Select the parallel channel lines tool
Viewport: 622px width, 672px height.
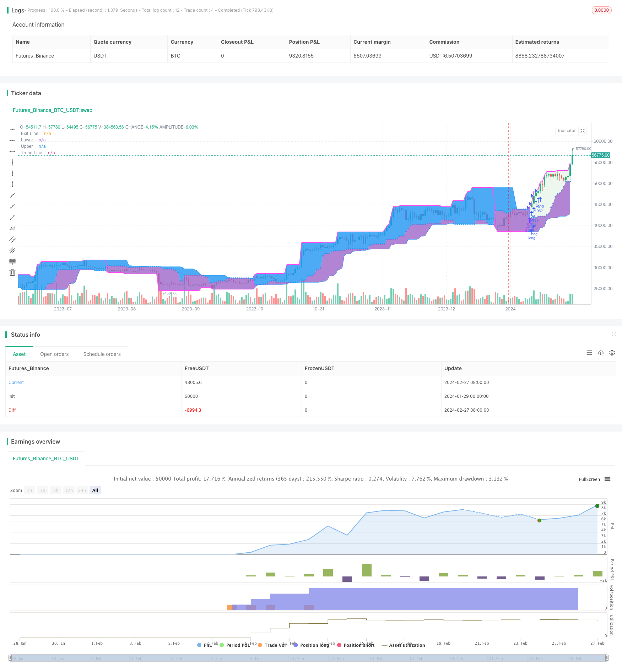12,239
